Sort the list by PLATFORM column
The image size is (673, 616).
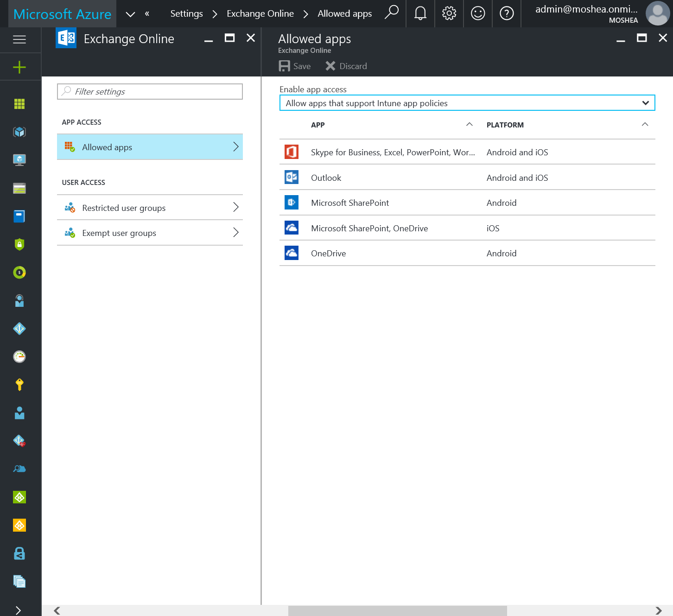tap(505, 125)
